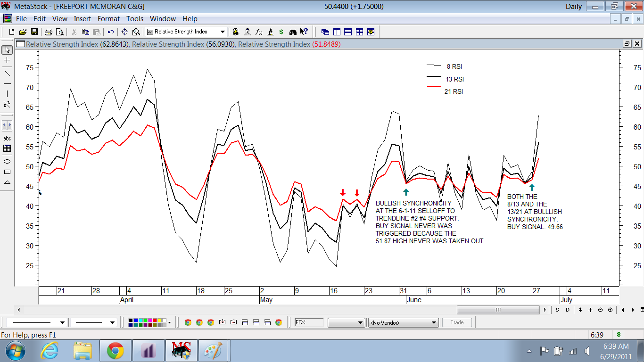This screenshot has height=362, width=644.
Task: Open the Relative Strength Index indicator dropdown
Action: 223,32
